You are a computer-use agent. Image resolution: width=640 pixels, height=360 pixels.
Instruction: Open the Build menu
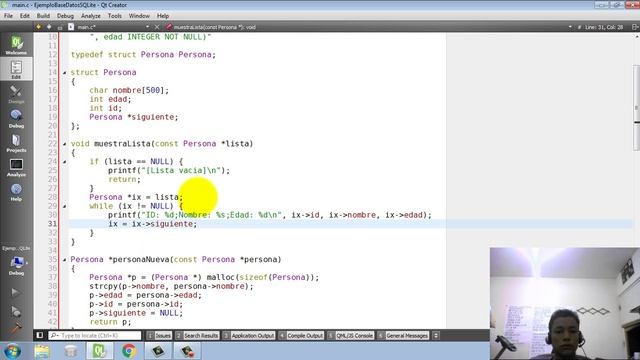coord(43,16)
